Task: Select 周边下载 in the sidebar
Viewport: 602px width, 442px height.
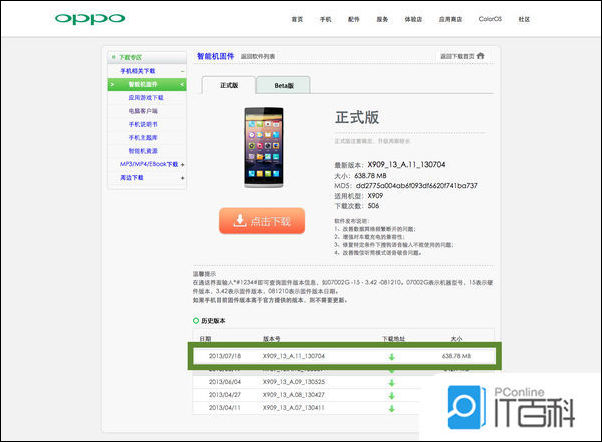Action: click(132, 177)
